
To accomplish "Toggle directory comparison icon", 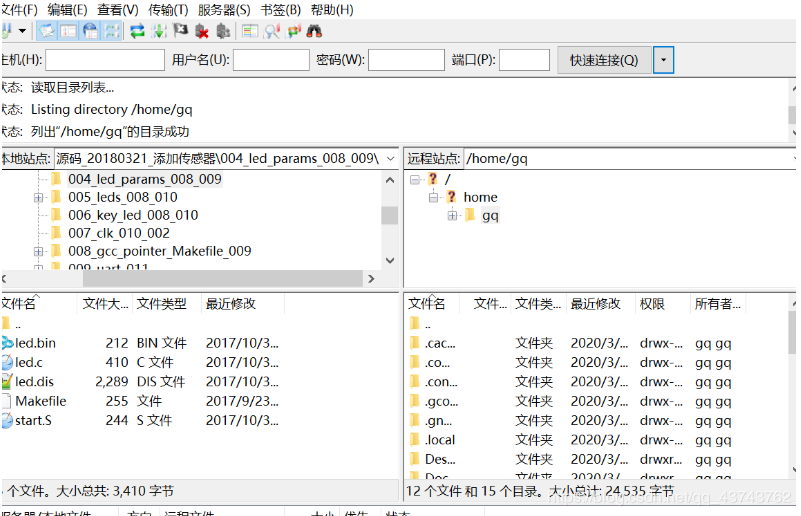I will tap(271, 31).
